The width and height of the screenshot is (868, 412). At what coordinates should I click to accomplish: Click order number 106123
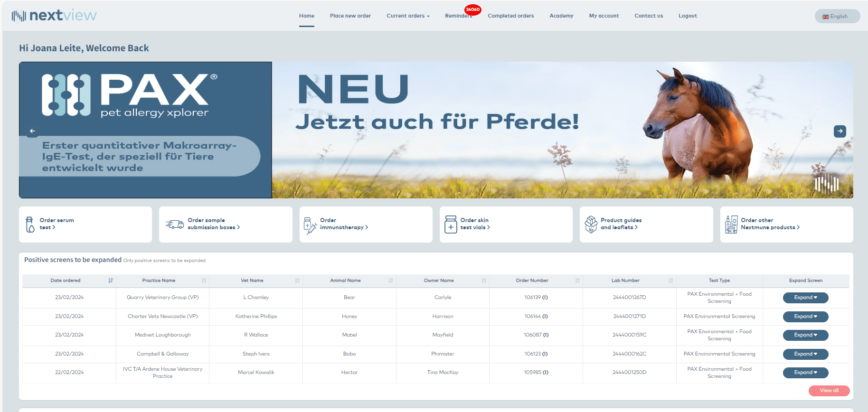(536, 354)
